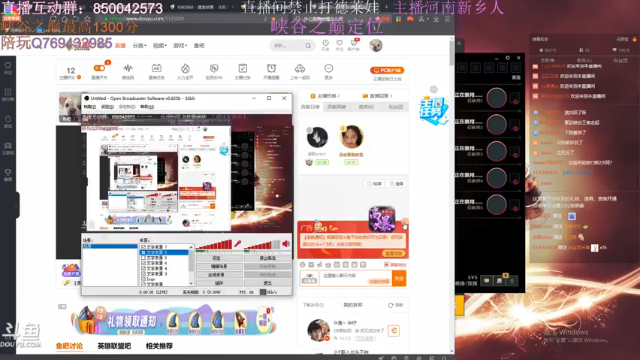The width and height of the screenshot is (640, 360).
Task: Adjust the OBS microphone volume meter
Action: pos(214,244)
